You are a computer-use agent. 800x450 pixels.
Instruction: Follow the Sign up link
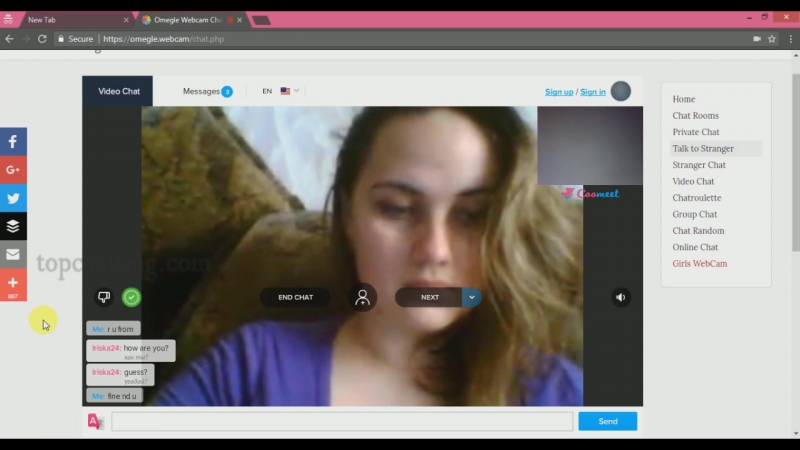point(559,92)
